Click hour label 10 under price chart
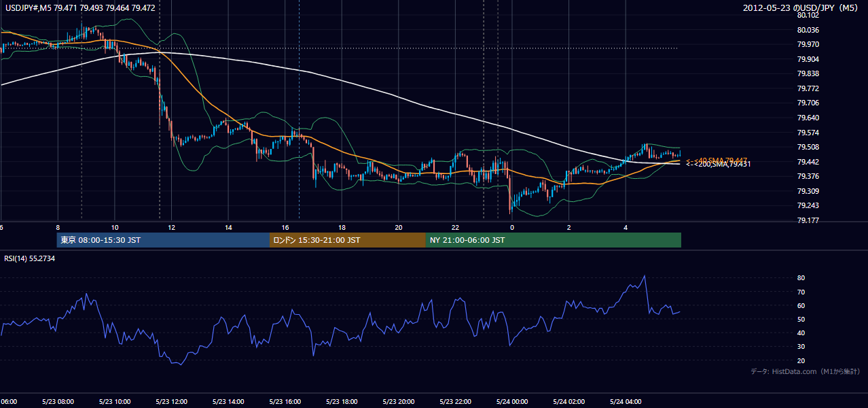The width and height of the screenshot is (868, 408). (x=115, y=228)
